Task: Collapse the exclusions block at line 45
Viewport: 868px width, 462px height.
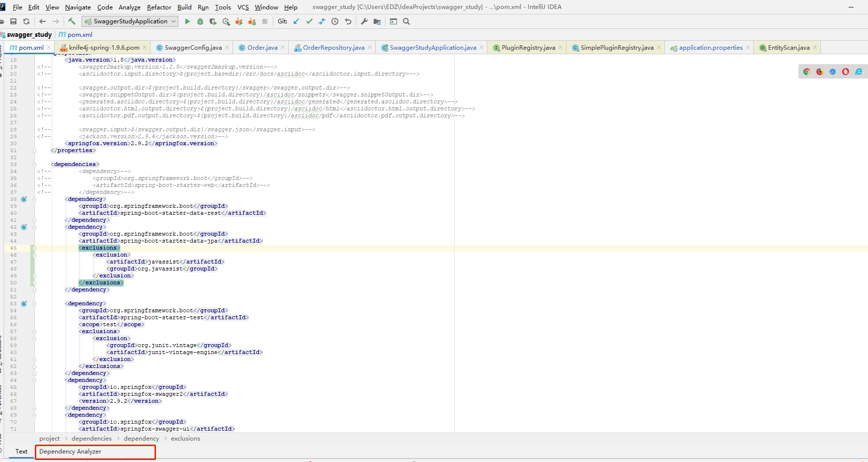Action: click(33, 248)
